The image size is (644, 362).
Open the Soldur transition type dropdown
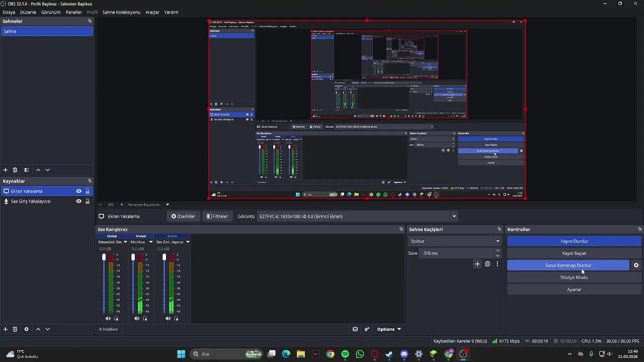[455, 241]
